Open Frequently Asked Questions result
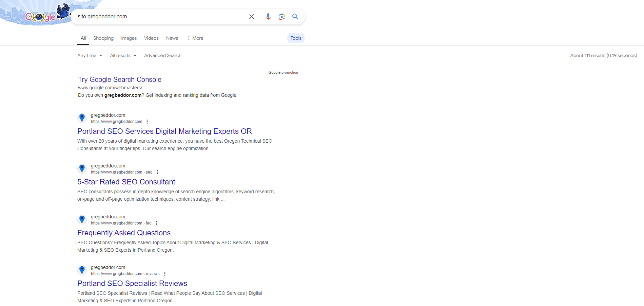The image size is (644, 306). pyautogui.click(x=124, y=233)
